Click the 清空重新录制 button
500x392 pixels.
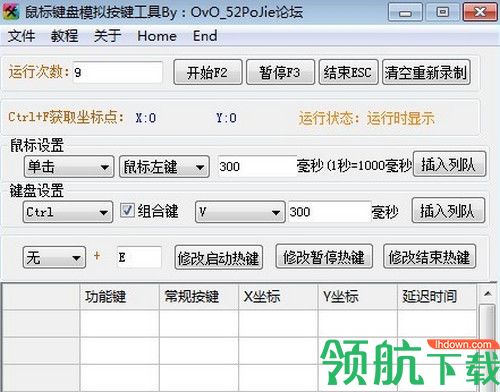coord(426,72)
